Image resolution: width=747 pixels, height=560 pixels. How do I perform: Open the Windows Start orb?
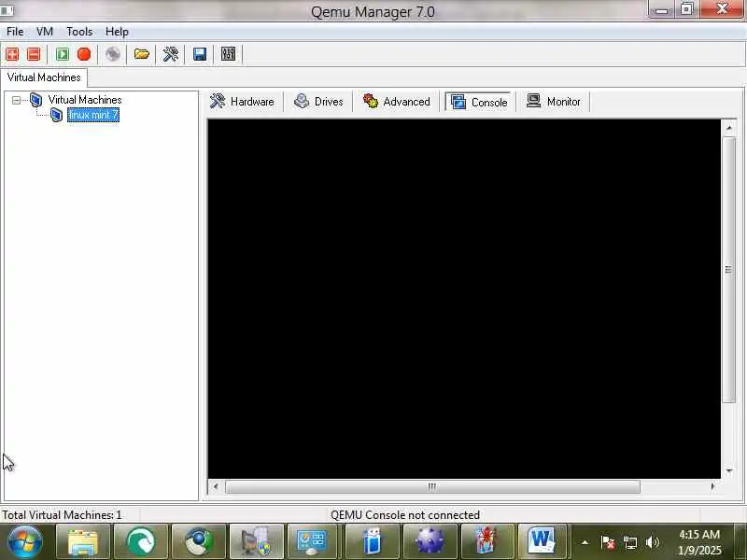25,541
